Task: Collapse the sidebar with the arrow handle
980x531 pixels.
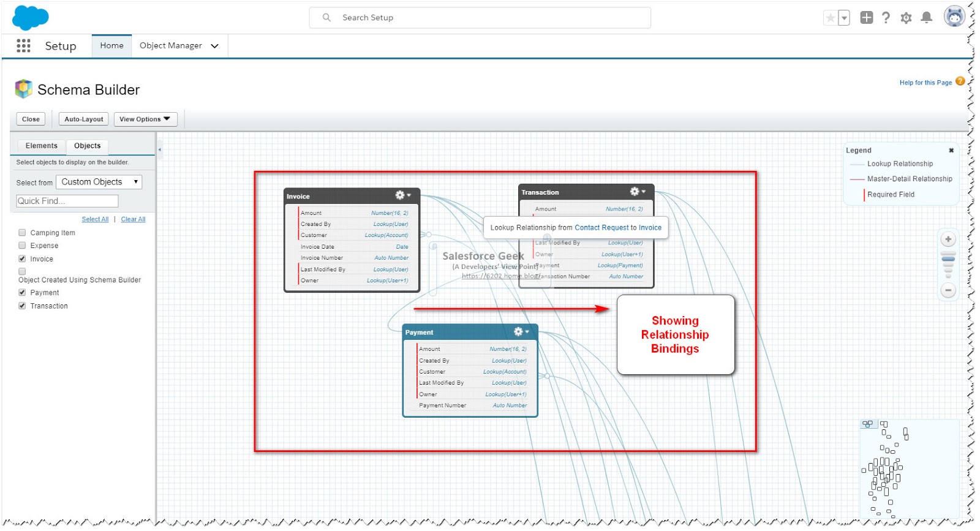Action: [159, 149]
